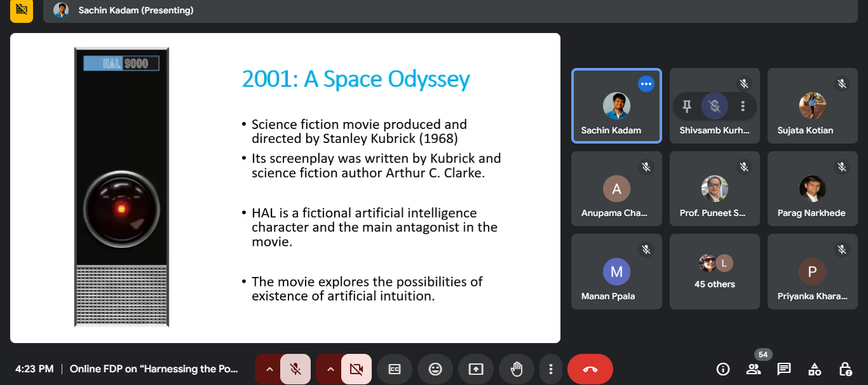
Task: Mute Shivsamb Kurh... using the tile's mic icon
Action: click(x=715, y=106)
